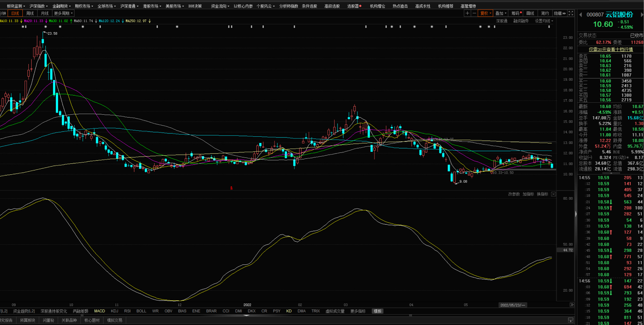
Task: Open DDE决策 menu item
Action: 195,6
